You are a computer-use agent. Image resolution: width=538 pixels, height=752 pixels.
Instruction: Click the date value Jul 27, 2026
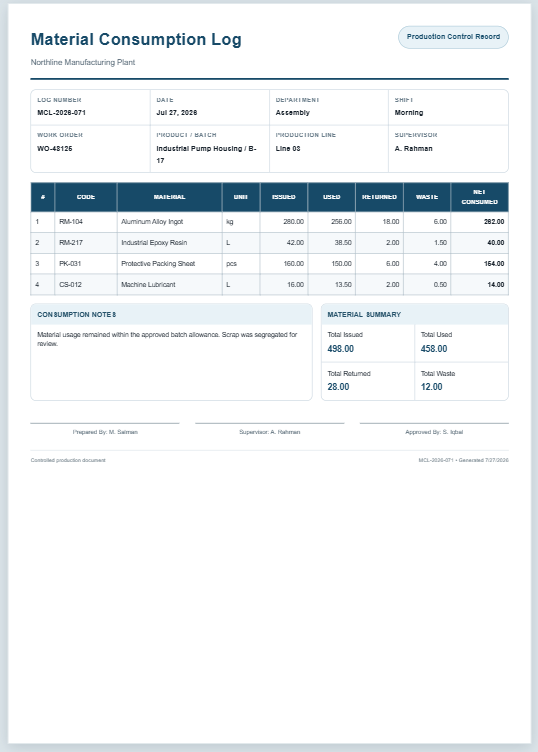[176, 113]
